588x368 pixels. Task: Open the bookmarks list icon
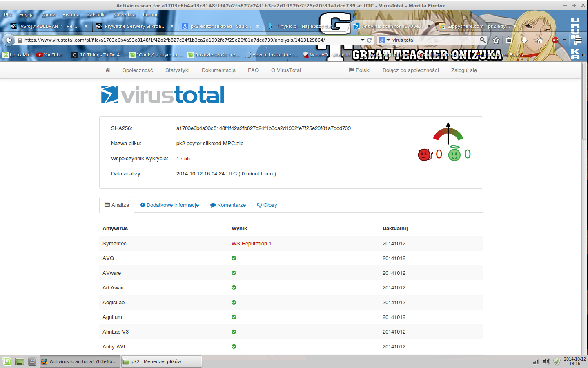pos(509,40)
